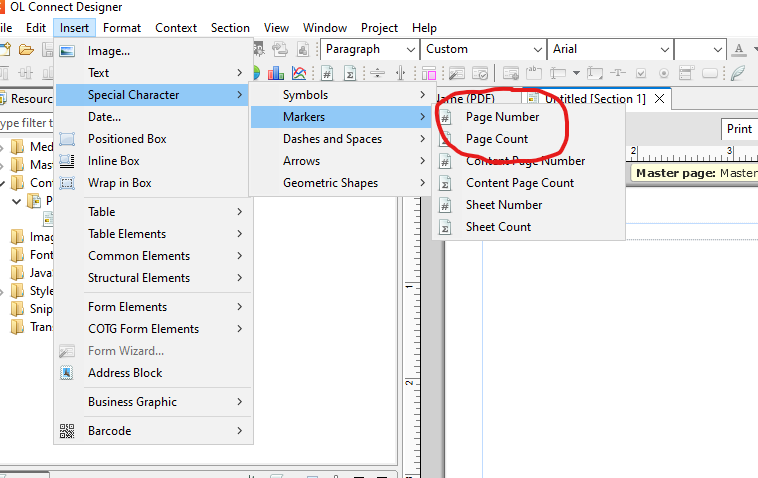Image resolution: width=758 pixels, height=478 pixels.
Task: Choose the Sheet Count marker
Action: (498, 227)
